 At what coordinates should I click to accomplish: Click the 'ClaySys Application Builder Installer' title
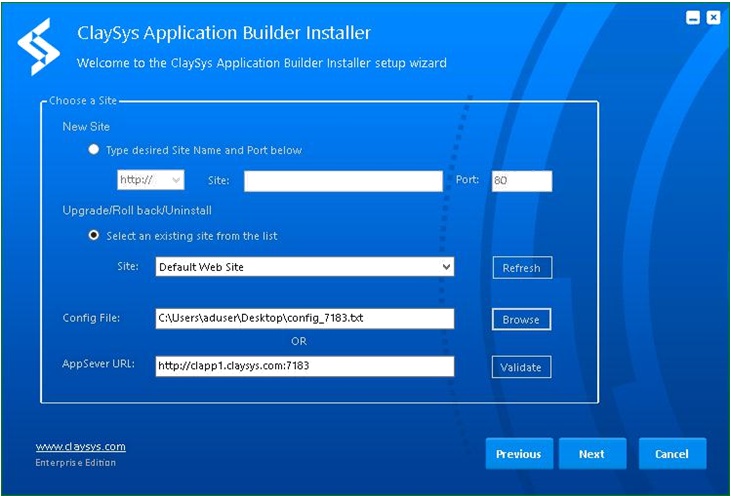pos(224,33)
